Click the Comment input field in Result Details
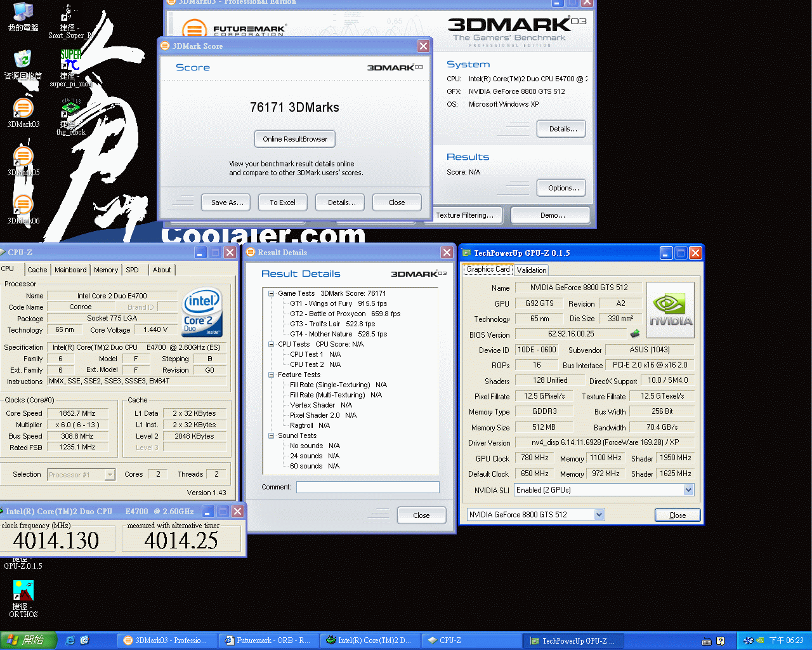 point(368,487)
